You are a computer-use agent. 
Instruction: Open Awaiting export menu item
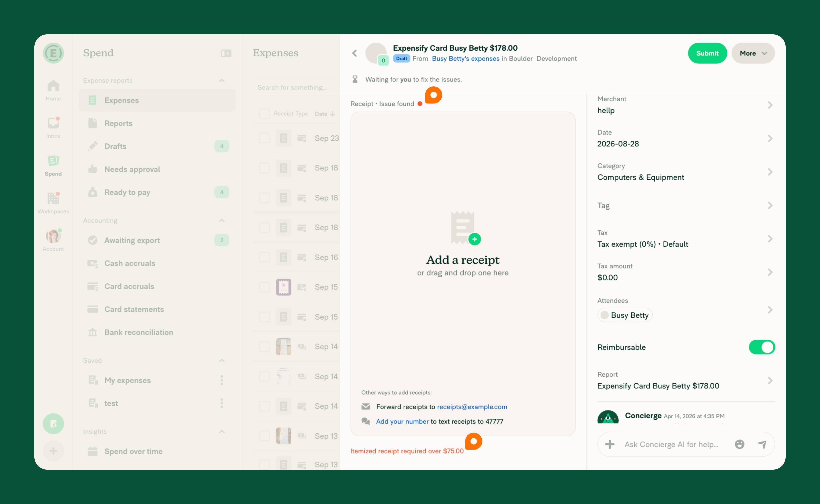pyautogui.click(x=157, y=240)
